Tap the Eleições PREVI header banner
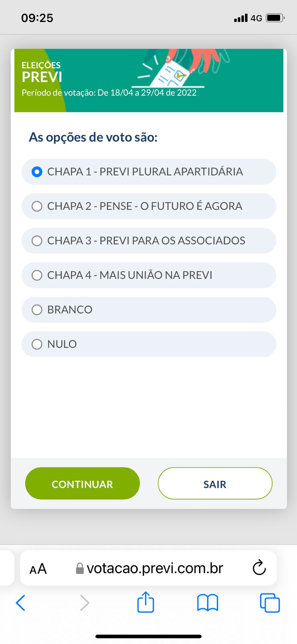The image size is (297, 644). click(x=149, y=80)
